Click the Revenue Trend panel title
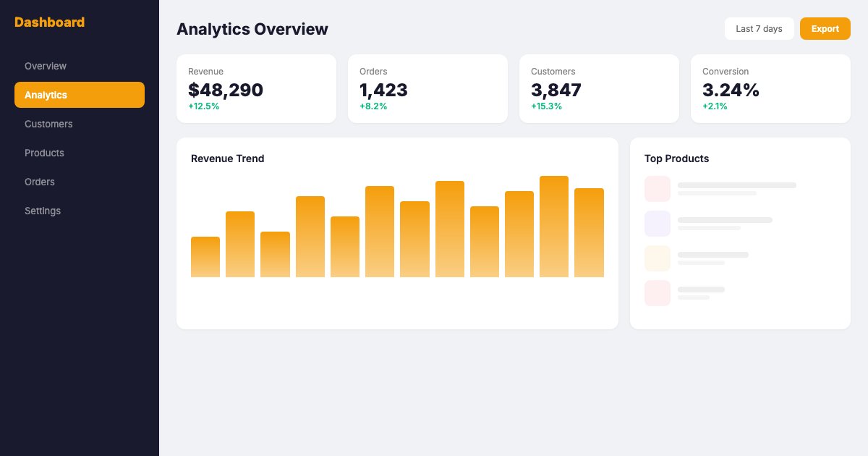This screenshot has height=456, width=868. (227, 159)
